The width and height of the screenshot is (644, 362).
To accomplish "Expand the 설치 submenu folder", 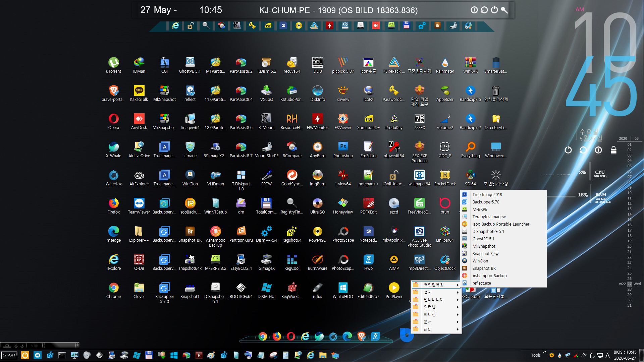I will (436, 292).
